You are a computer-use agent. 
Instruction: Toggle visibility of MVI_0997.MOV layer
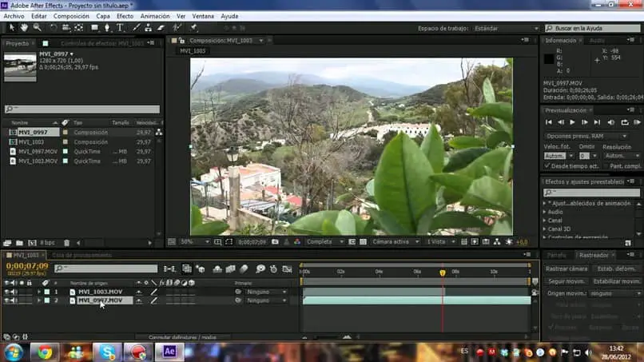6,300
